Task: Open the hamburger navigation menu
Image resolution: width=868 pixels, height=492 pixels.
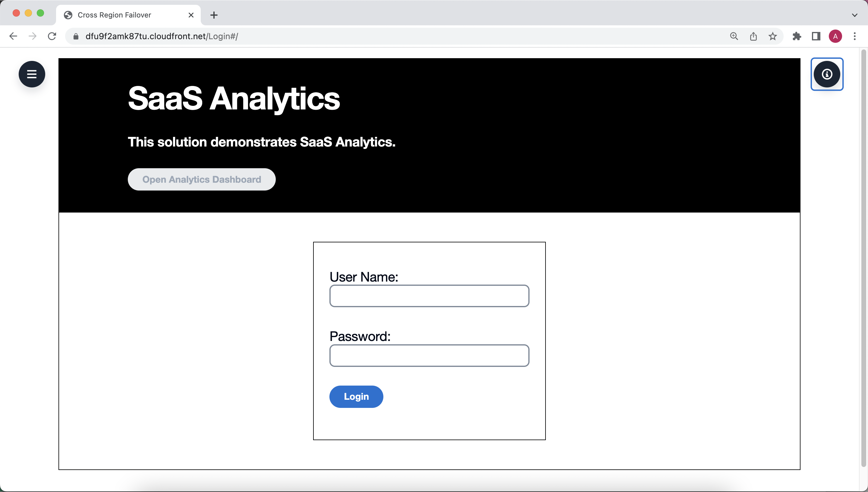Action: pos(32,74)
